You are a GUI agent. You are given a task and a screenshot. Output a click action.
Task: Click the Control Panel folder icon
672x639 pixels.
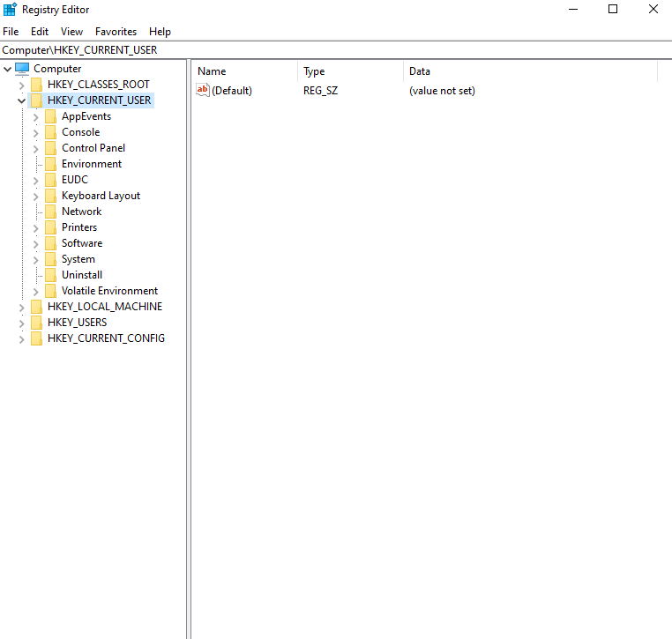pos(50,148)
